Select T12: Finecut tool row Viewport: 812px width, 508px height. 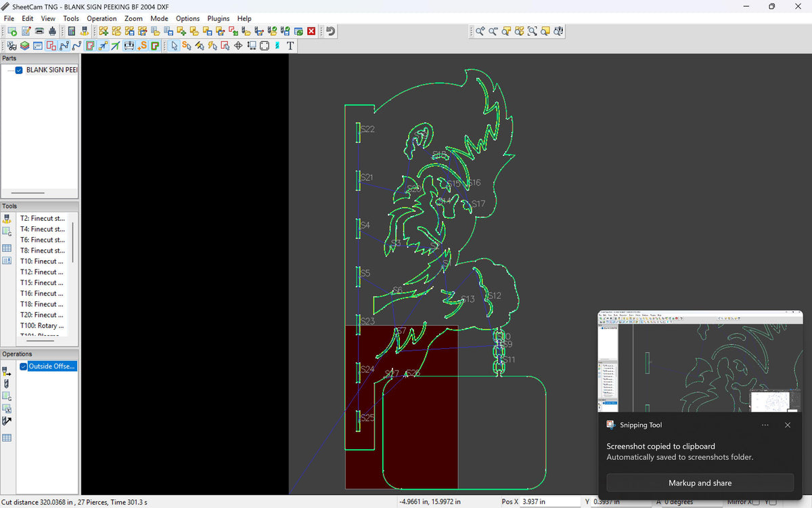(x=43, y=272)
